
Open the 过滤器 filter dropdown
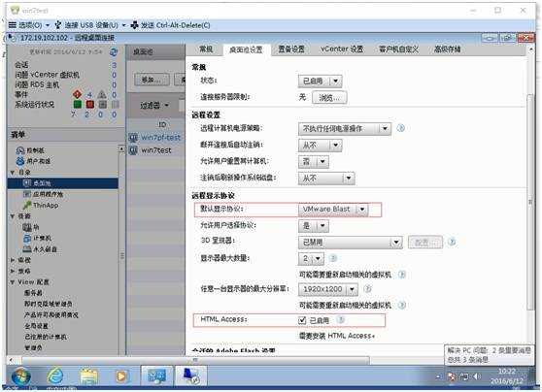[x=154, y=106]
